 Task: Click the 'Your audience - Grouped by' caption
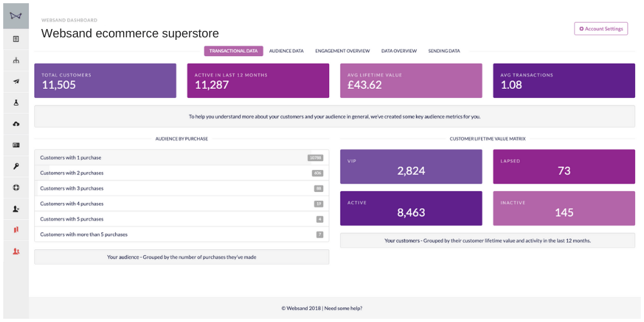tap(182, 257)
